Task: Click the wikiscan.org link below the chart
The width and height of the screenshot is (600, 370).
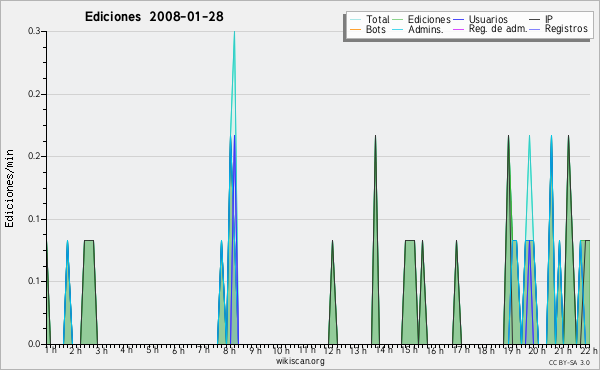Action: point(300,361)
